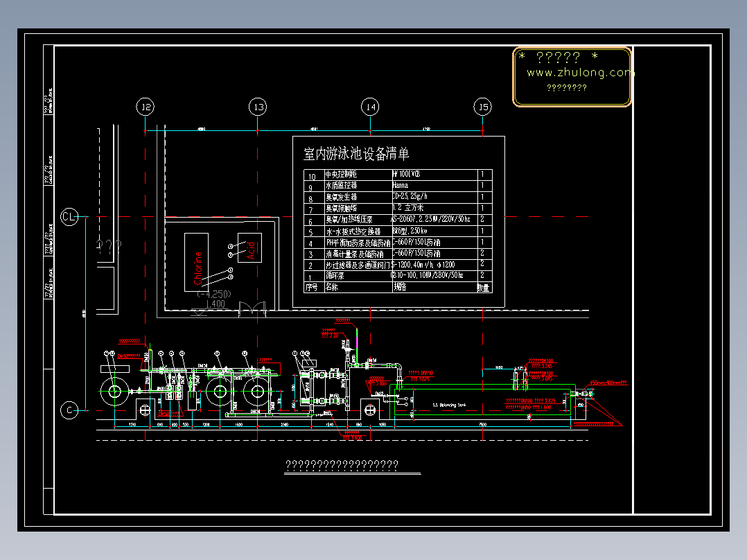The width and height of the screenshot is (747, 560).
Task: Select the header cell 数量
Action: pos(483,288)
